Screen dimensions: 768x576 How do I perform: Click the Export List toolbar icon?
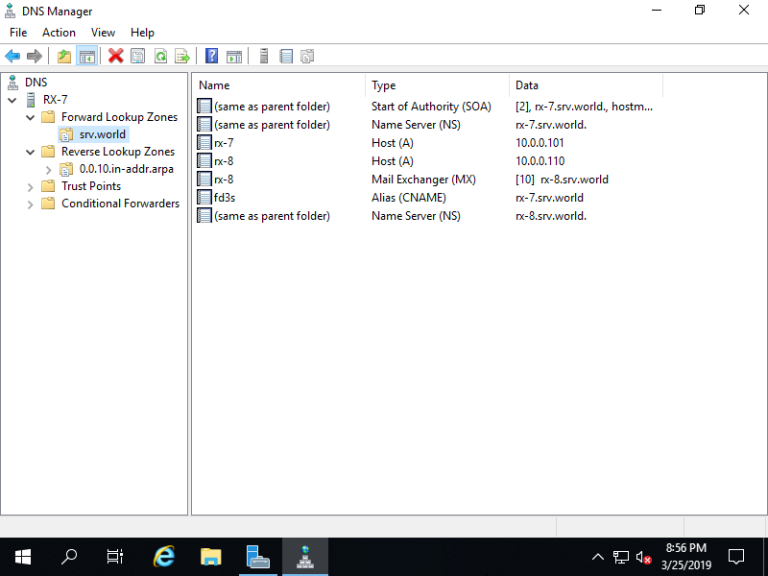[182, 56]
